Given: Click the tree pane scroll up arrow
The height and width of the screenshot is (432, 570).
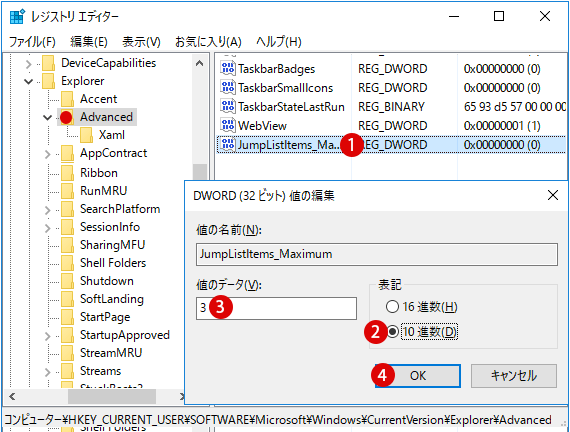Looking at the screenshot, I should (199, 63).
